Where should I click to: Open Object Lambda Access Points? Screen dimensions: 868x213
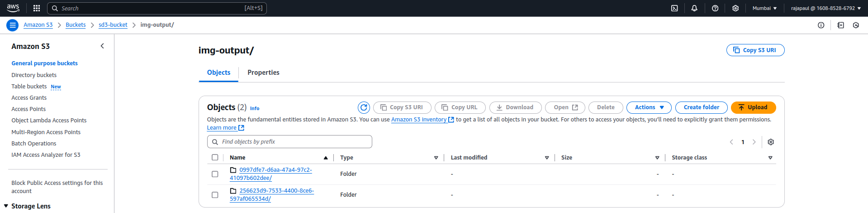pos(49,121)
